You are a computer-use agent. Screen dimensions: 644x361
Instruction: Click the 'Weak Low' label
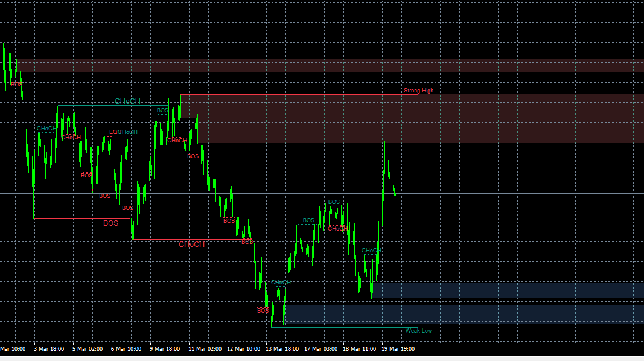(418, 331)
